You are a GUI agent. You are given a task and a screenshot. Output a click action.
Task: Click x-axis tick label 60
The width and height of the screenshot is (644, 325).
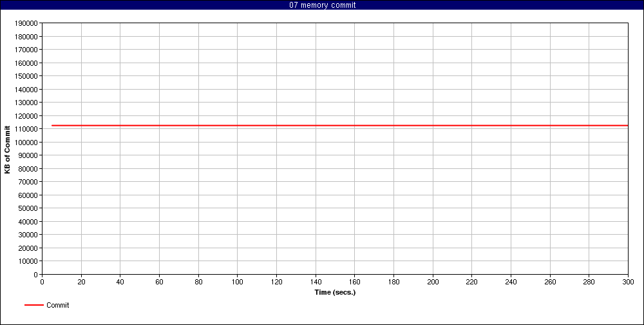coord(159,282)
